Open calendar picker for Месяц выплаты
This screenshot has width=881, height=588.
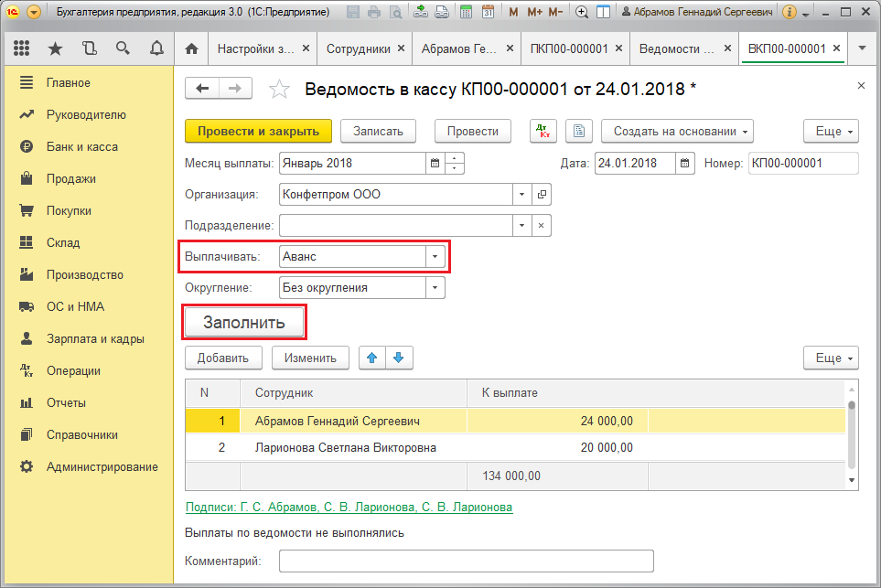pyautogui.click(x=435, y=164)
